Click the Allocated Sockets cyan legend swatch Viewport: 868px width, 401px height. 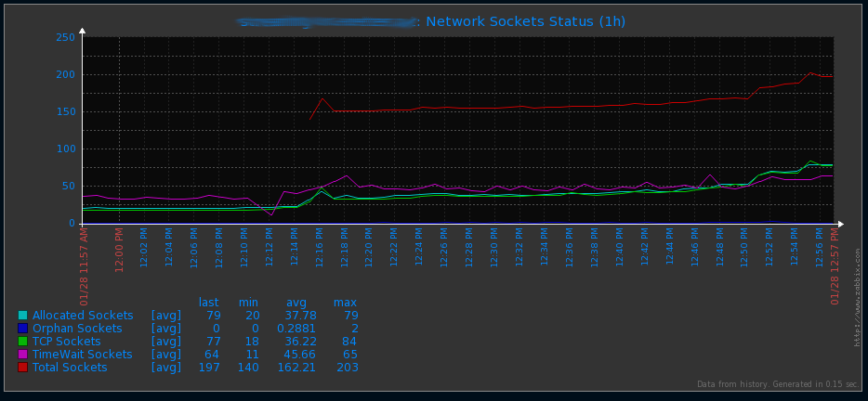[x=22, y=316]
